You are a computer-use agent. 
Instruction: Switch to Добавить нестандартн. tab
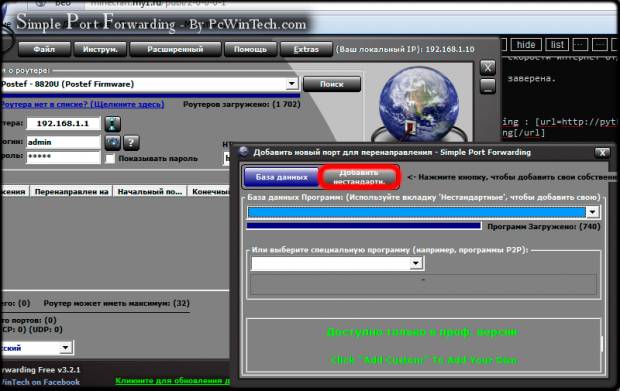pos(359,177)
